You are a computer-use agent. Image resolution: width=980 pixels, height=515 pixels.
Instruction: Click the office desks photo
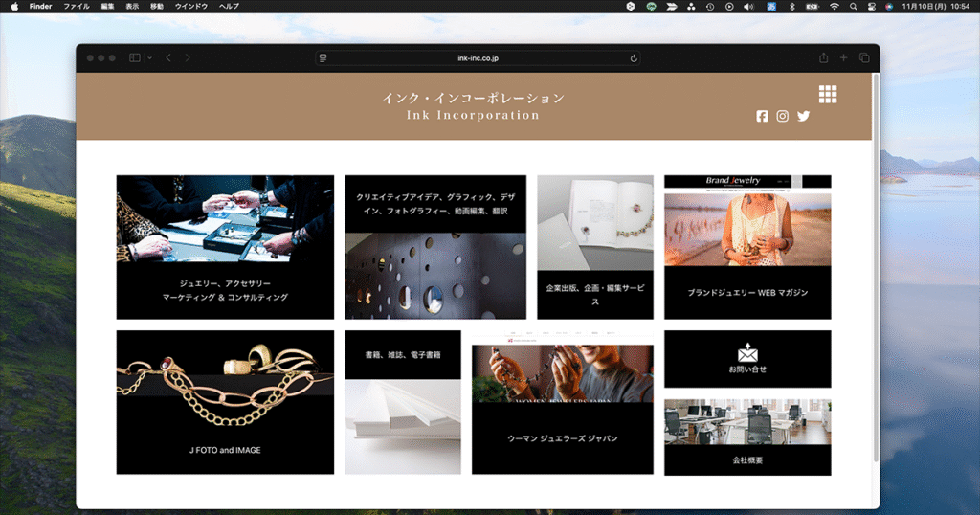(x=747, y=422)
